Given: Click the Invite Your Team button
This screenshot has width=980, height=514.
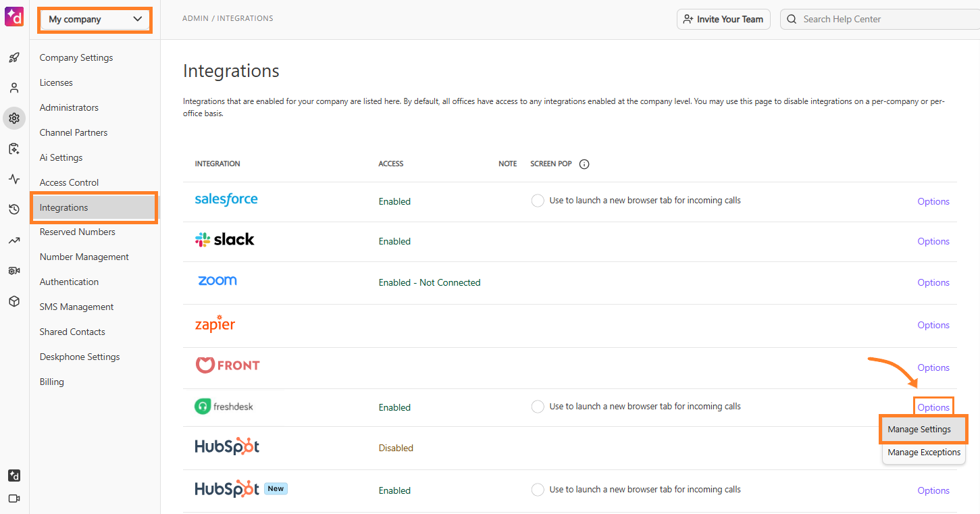Looking at the screenshot, I should point(723,19).
